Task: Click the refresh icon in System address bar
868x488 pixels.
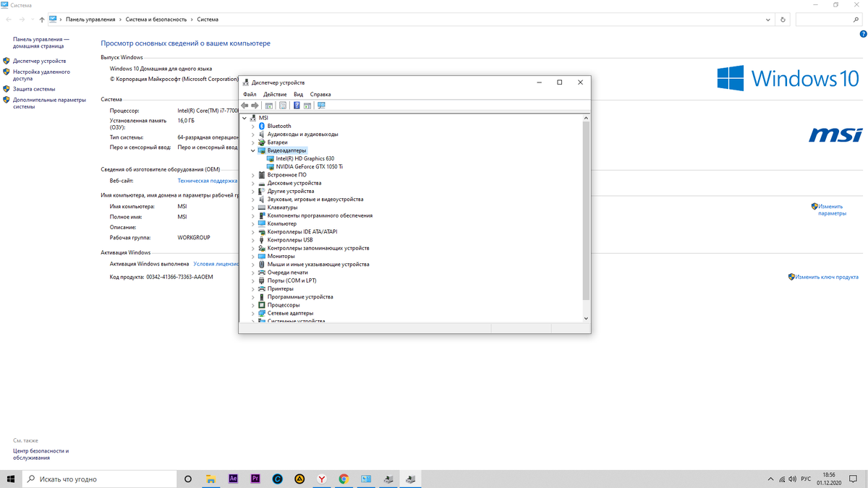Action: (783, 20)
